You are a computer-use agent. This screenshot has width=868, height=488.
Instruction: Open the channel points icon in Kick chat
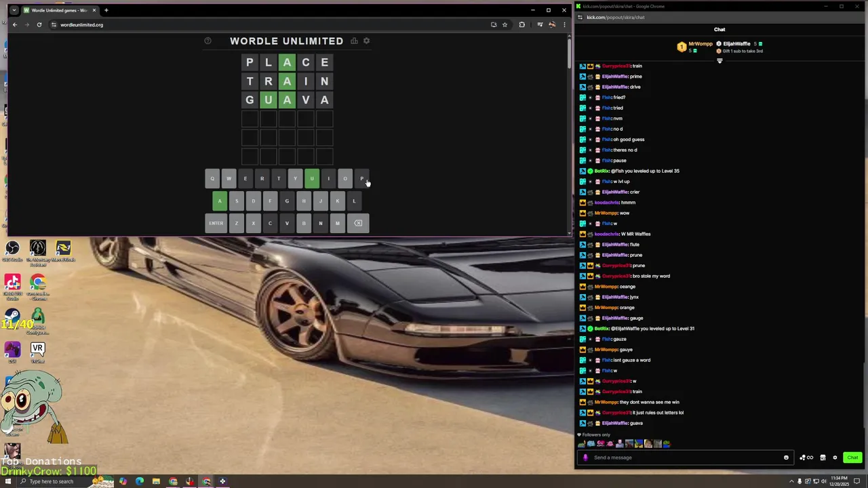coord(806,457)
